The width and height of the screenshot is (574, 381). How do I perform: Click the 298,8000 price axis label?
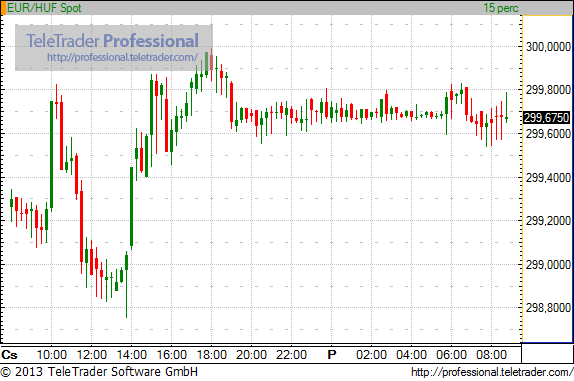coord(548,308)
